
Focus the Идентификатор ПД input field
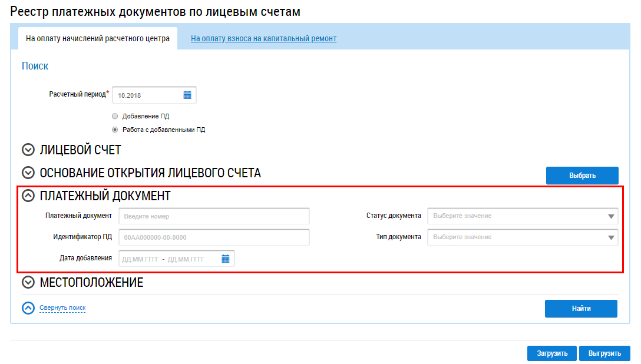(214, 237)
